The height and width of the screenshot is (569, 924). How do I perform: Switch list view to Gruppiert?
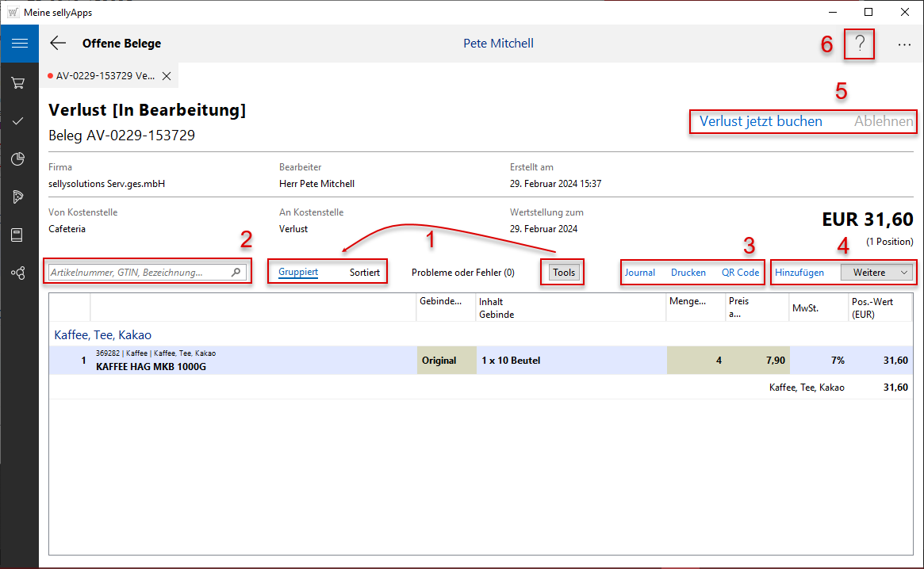pyautogui.click(x=298, y=272)
